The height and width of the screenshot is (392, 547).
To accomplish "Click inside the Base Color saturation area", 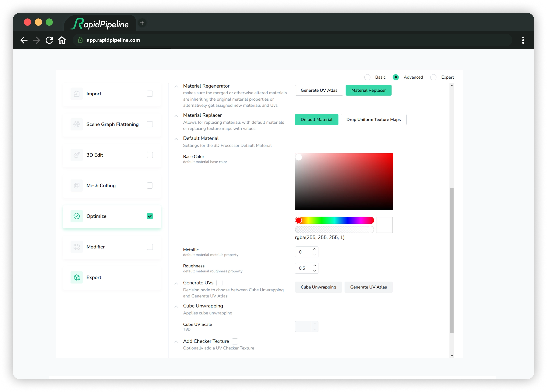I will (x=344, y=182).
